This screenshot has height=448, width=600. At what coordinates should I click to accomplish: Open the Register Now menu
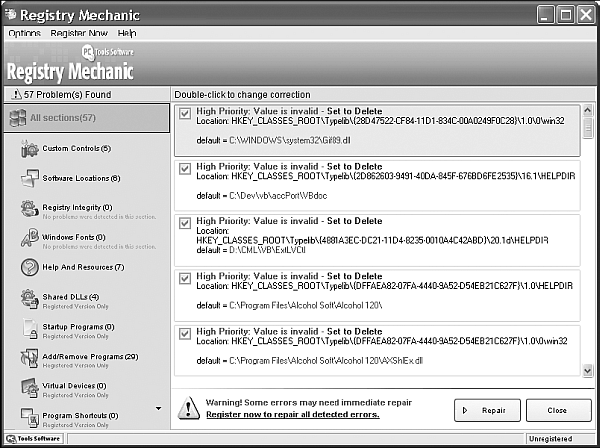click(x=79, y=33)
